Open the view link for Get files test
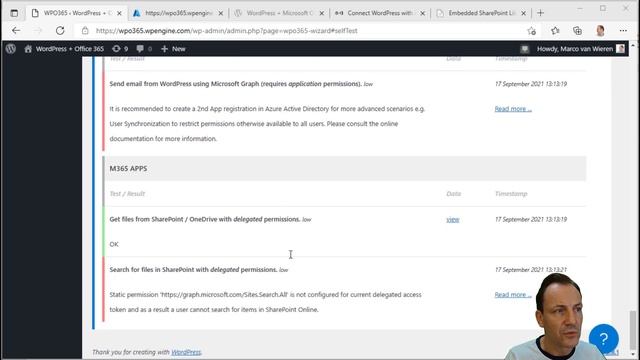The height and width of the screenshot is (360, 640). pos(453,220)
